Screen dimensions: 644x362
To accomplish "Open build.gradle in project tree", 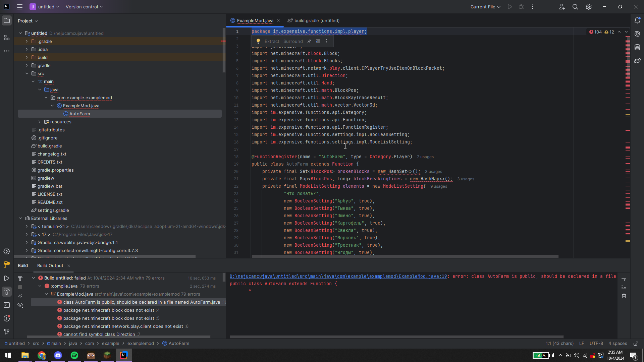I will (50, 146).
